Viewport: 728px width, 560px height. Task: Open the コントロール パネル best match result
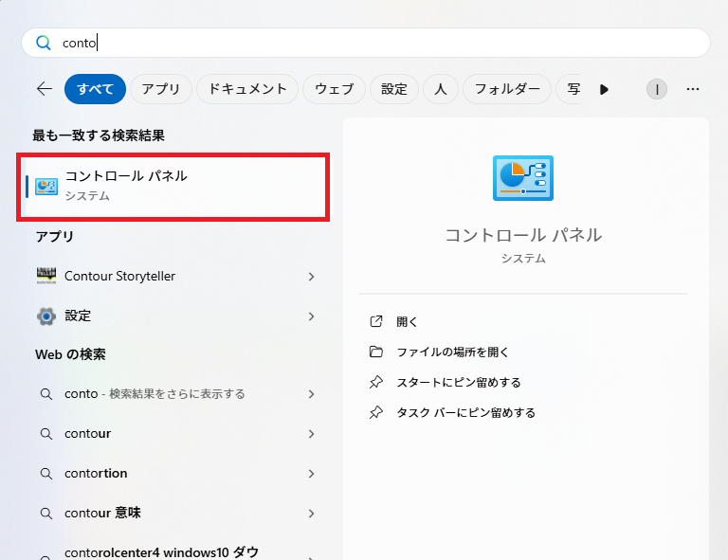coord(173,185)
